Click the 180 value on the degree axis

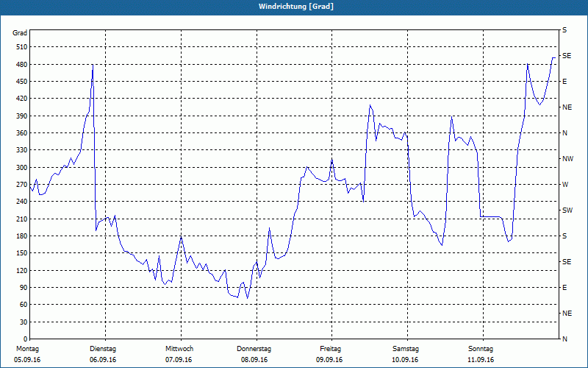pos(22,236)
